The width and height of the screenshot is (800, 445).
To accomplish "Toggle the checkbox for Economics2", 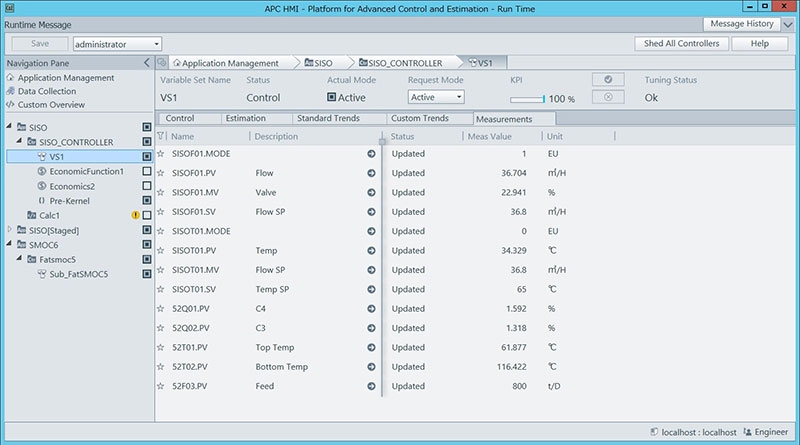I will 147,186.
